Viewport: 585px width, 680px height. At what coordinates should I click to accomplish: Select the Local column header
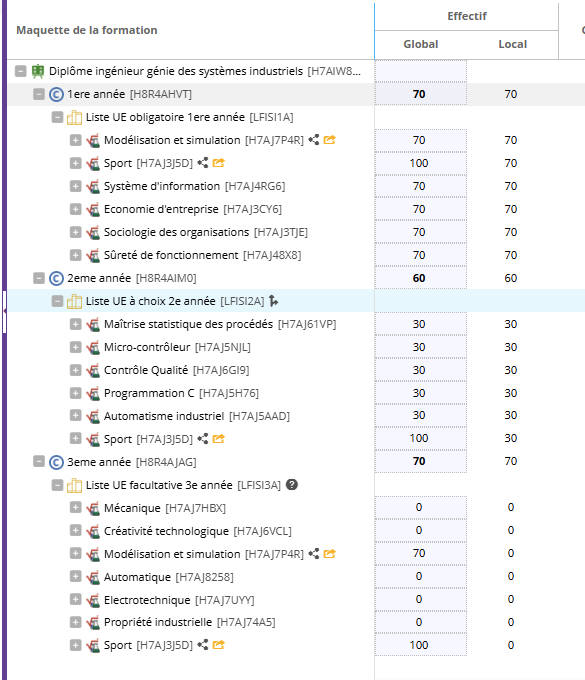pyautogui.click(x=513, y=44)
